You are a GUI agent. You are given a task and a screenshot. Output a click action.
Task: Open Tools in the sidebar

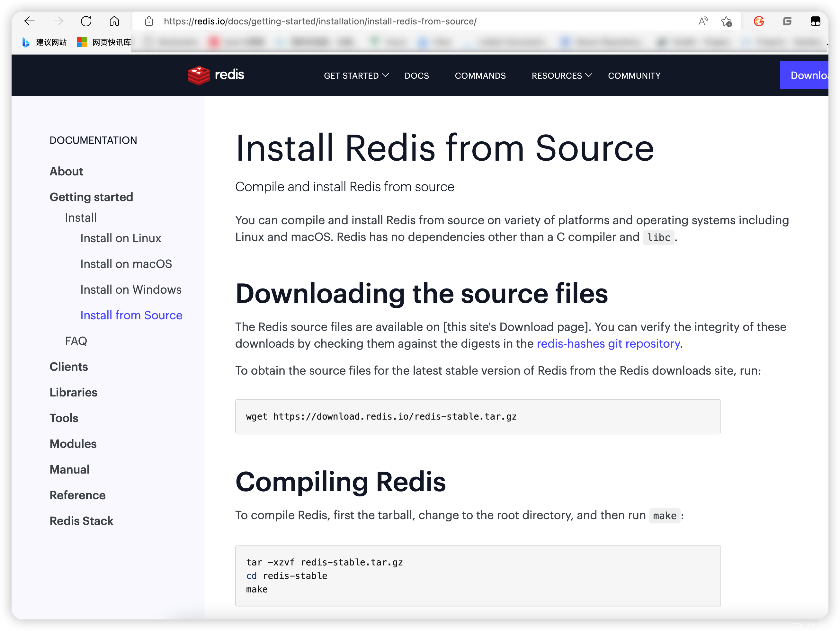click(x=64, y=418)
